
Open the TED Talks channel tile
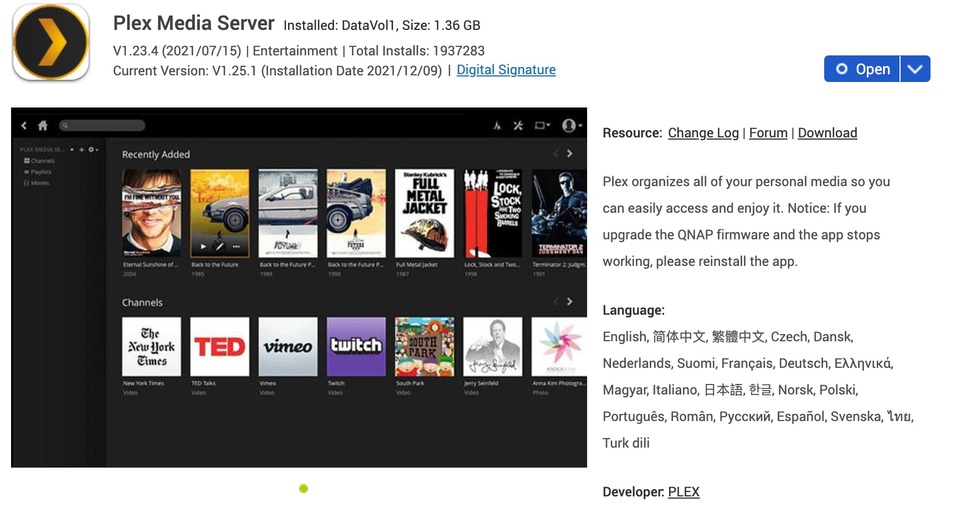click(x=219, y=346)
